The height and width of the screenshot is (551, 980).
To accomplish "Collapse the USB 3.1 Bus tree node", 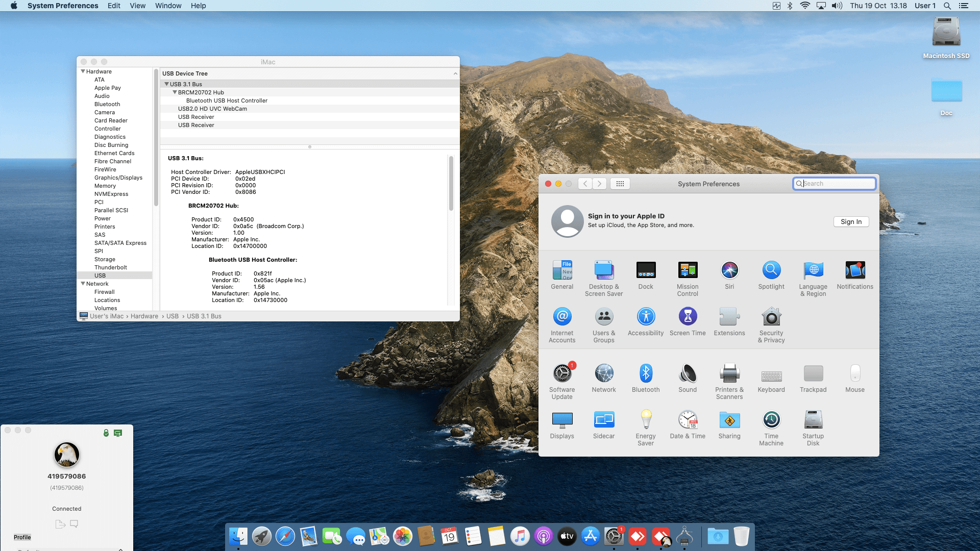I will (x=166, y=84).
